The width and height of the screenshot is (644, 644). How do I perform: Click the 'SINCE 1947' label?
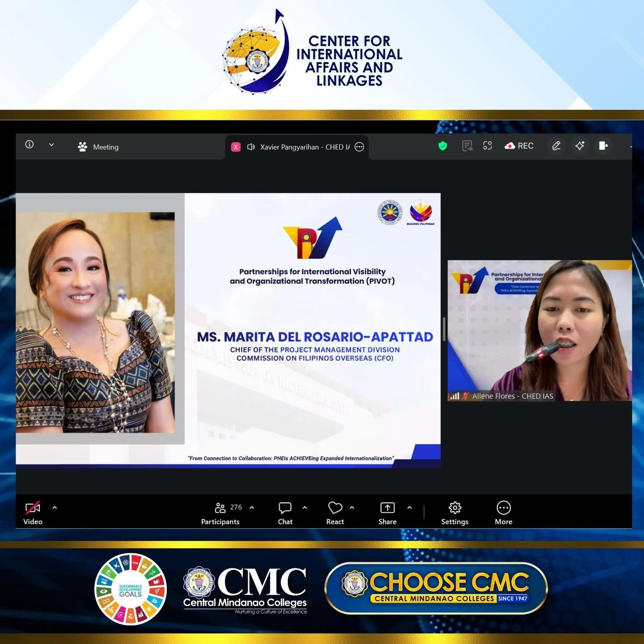click(x=513, y=598)
